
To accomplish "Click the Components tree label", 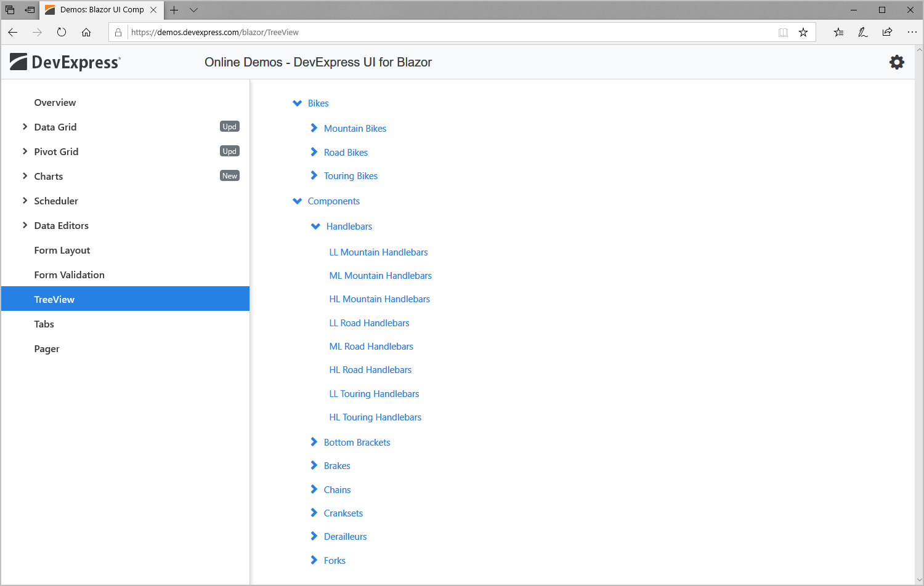I will [x=334, y=201].
